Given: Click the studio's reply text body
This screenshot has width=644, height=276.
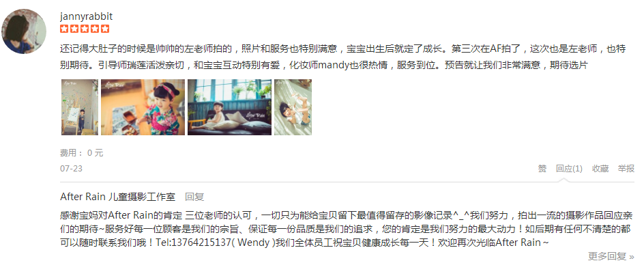Looking at the screenshot, I should coord(346,229).
